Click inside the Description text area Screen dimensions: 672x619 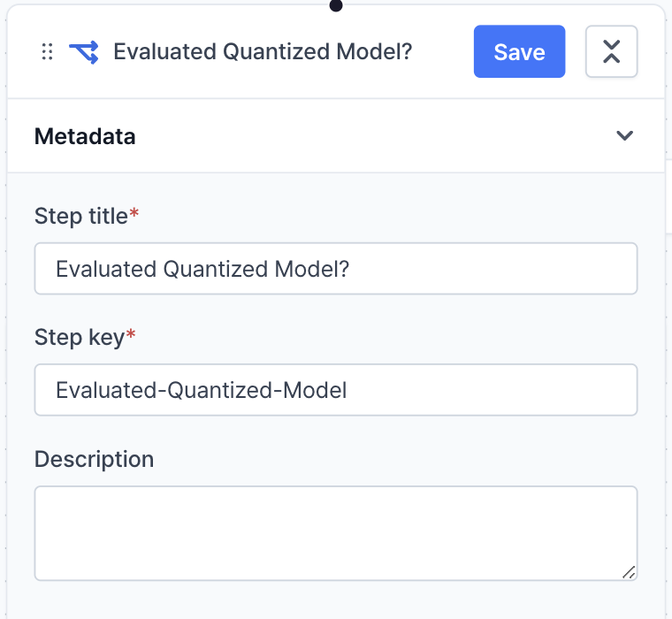coord(336,532)
